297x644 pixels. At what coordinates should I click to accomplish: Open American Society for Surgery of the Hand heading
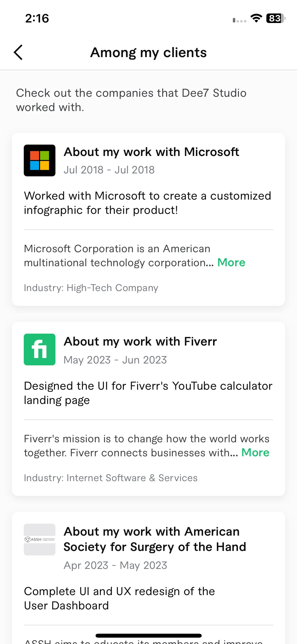[155, 539]
